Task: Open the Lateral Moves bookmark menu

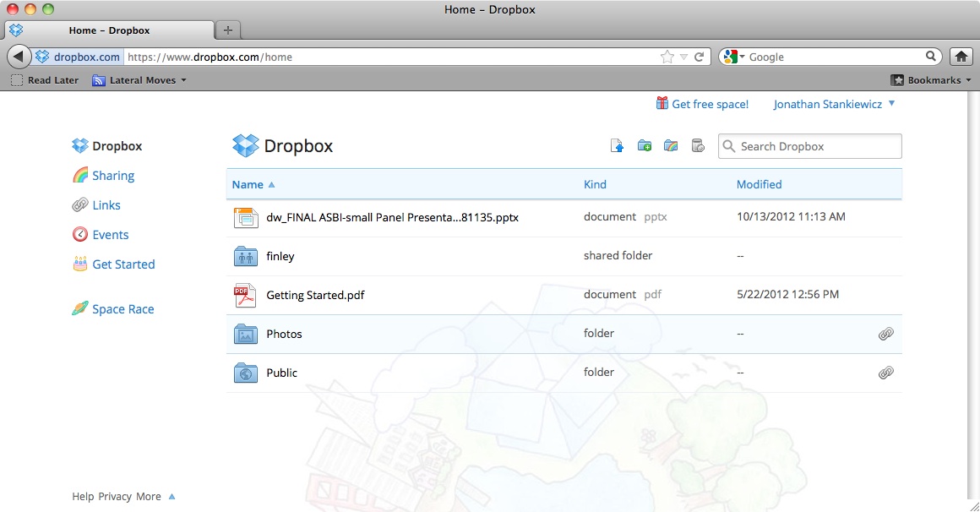Action: [x=139, y=79]
